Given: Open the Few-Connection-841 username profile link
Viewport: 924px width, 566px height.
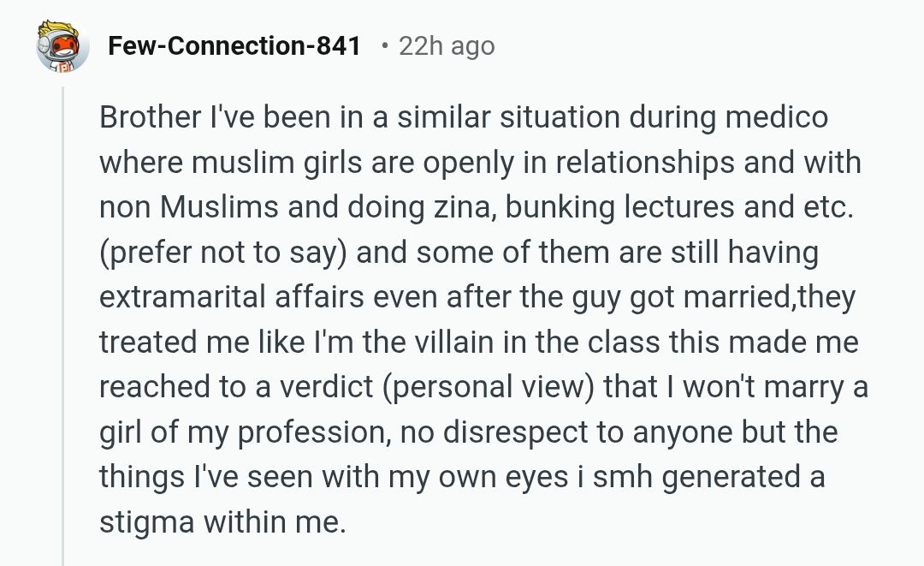Looking at the screenshot, I should [x=234, y=46].
